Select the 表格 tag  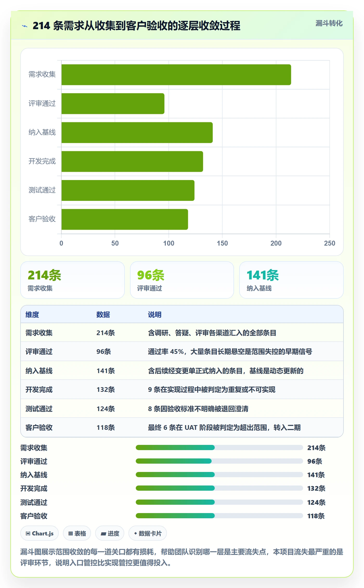coord(77,533)
